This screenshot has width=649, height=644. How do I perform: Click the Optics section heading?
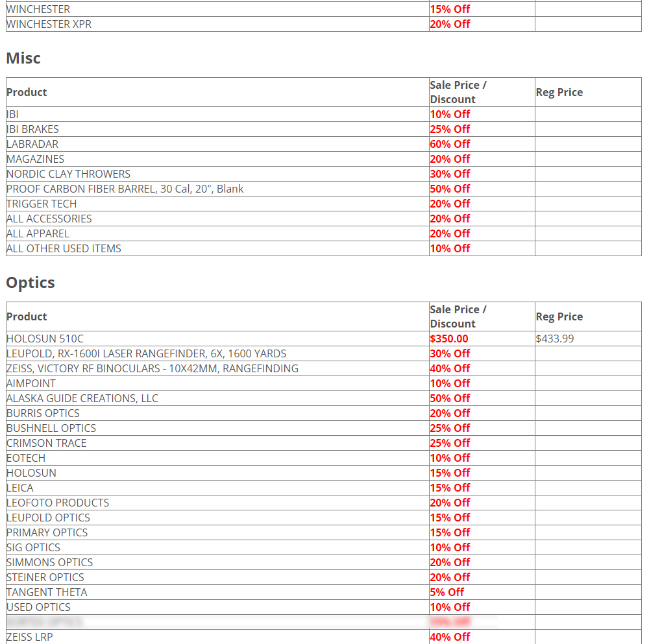coord(31,283)
